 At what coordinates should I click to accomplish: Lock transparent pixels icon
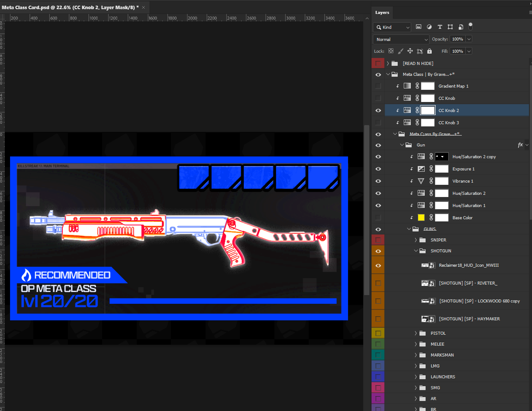(x=391, y=51)
